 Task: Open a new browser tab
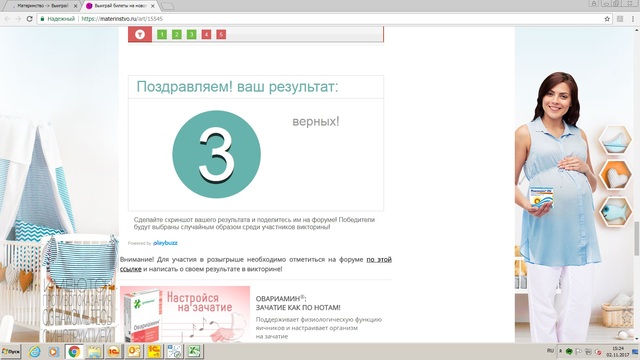(x=167, y=7)
